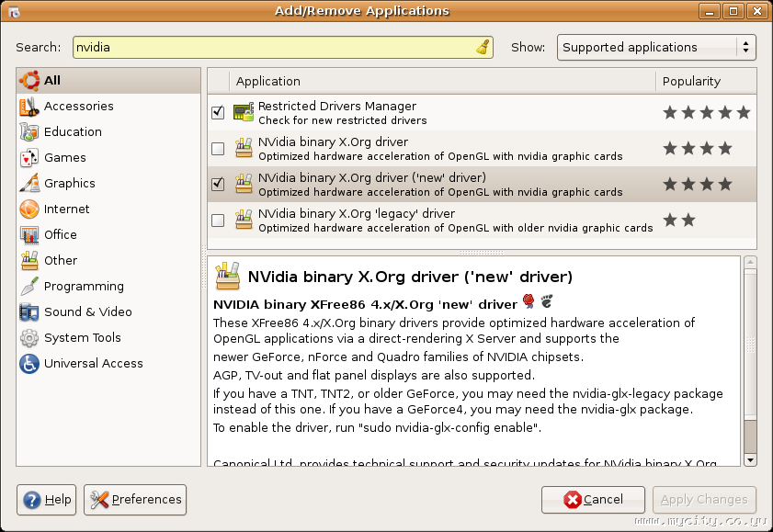Select the All category with Ubuntu logo
The image size is (773, 532).
108,81
